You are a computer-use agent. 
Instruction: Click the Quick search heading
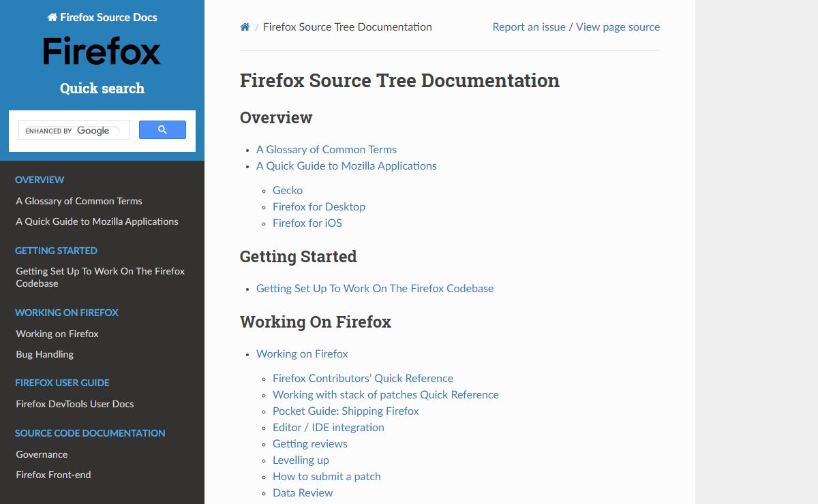pyautogui.click(x=102, y=88)
